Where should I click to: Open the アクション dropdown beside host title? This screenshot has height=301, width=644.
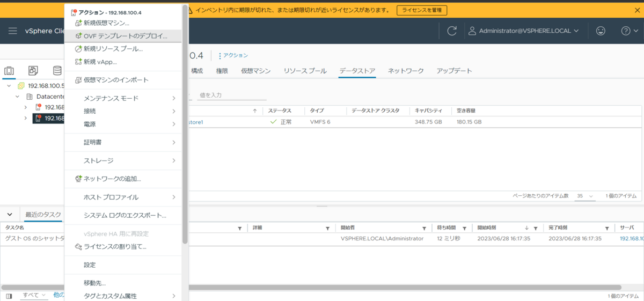point(233,55)
